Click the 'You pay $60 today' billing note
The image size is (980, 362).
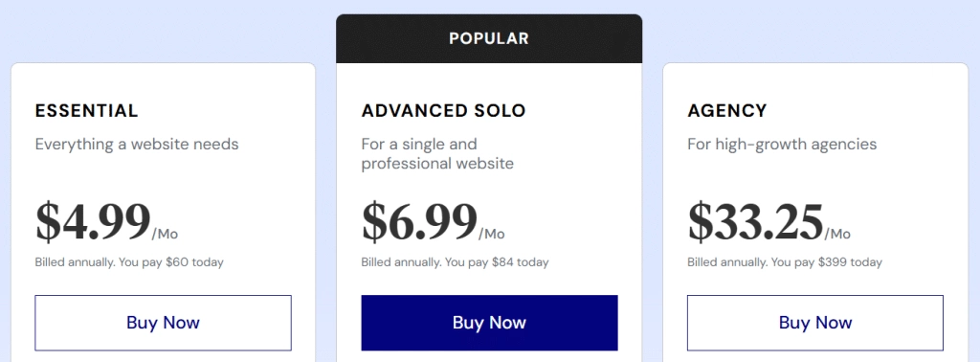[170, 262]
